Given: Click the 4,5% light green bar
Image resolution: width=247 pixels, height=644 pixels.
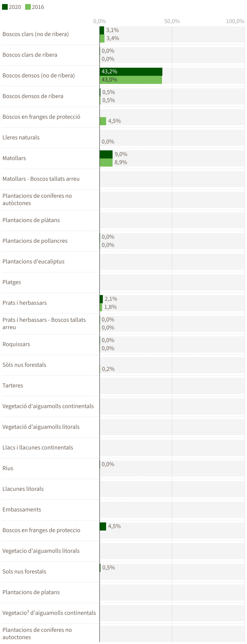Looking at the screenshot, I should click(x=103, y=121).
